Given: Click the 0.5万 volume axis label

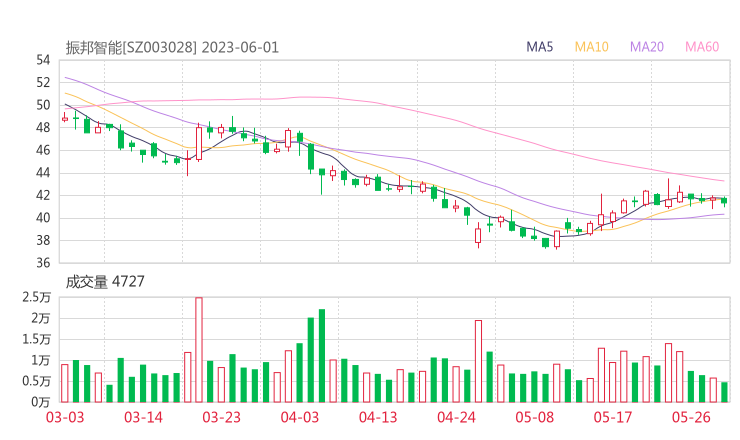Looking at the screenshot, I should coord(36,381).
